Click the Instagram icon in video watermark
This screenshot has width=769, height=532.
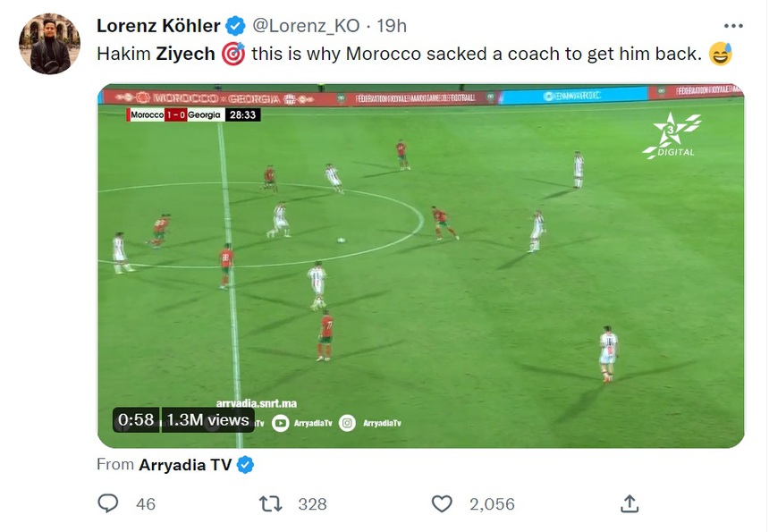(348, 423)
